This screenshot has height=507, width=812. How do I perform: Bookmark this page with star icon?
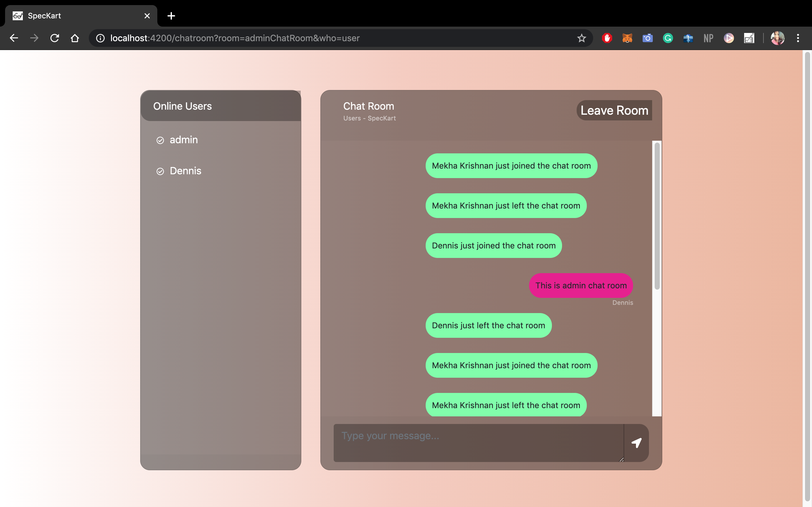(581, 38)
